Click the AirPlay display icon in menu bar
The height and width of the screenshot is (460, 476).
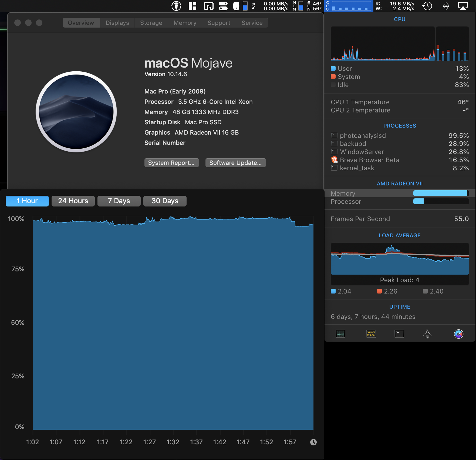point(463,6)
